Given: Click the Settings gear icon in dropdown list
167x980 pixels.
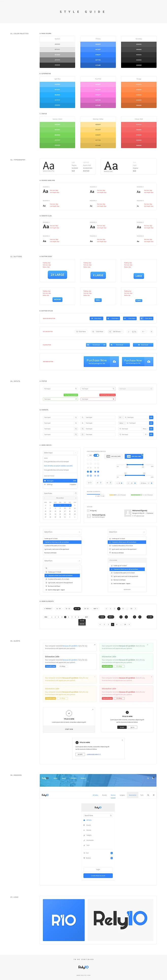Looking at the screenshot, I should click(45, 484).
